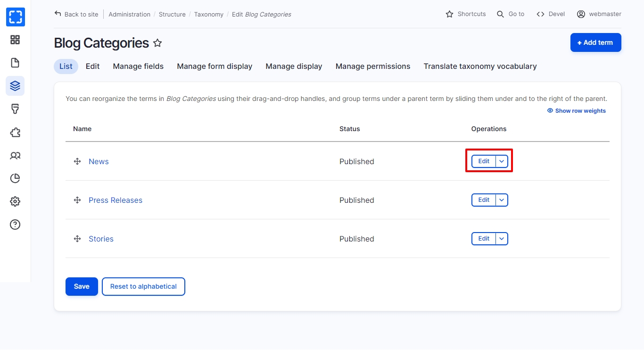This screenshot has width=644, height=350.
Task: Click the Drupal logo in sidebar
Action: point(15,17)
